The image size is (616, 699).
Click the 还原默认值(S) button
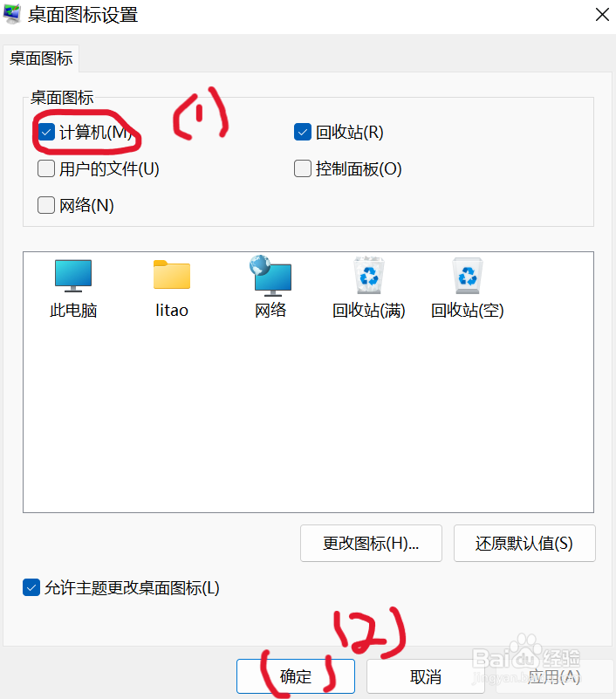click(524, 543)
